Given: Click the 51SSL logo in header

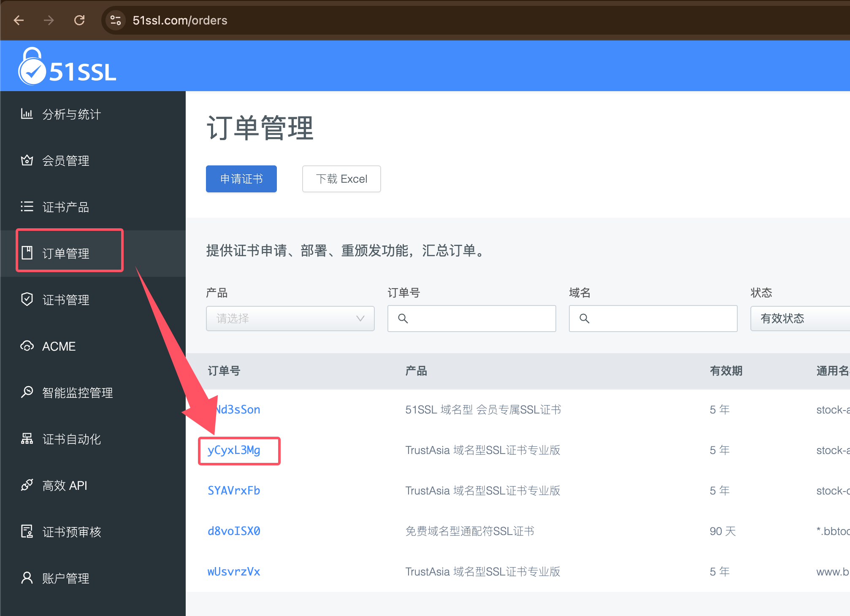Looking at the screenshot, I should [x=68, y=67].
